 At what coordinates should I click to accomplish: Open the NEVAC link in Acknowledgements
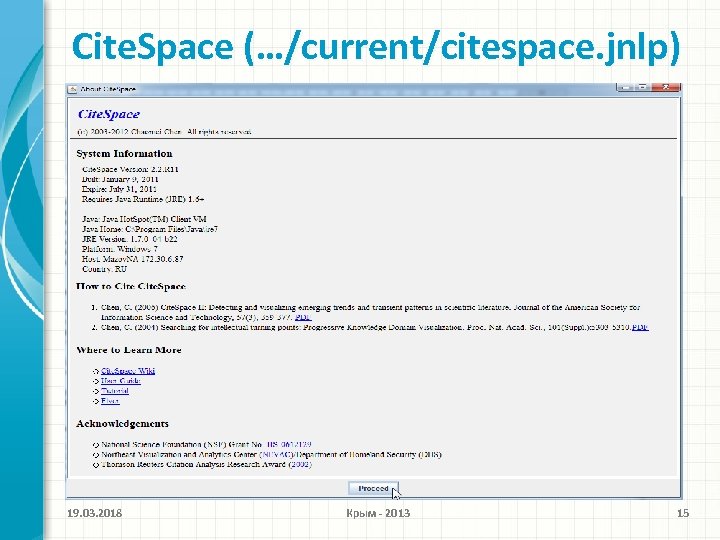click(277, 455)
